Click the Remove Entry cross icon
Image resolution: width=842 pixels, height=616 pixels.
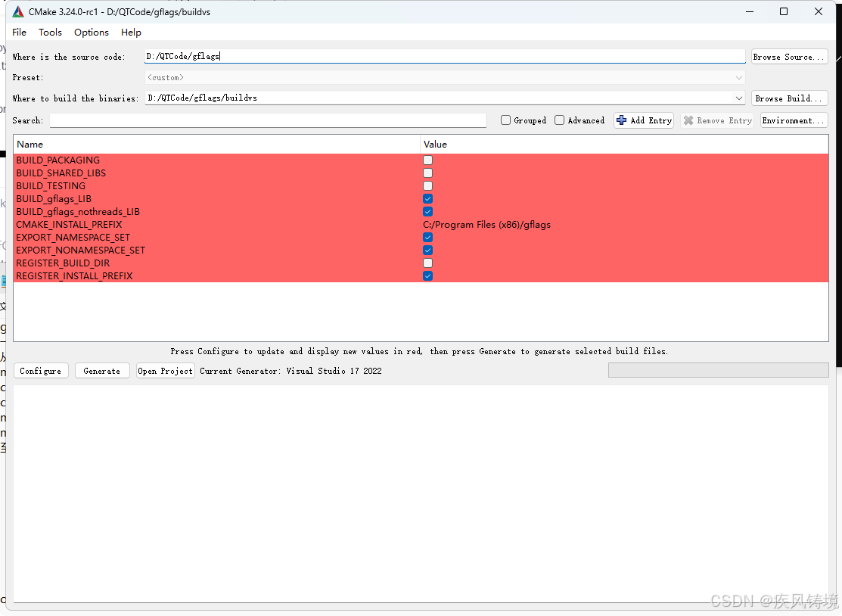tap(688, 120)
